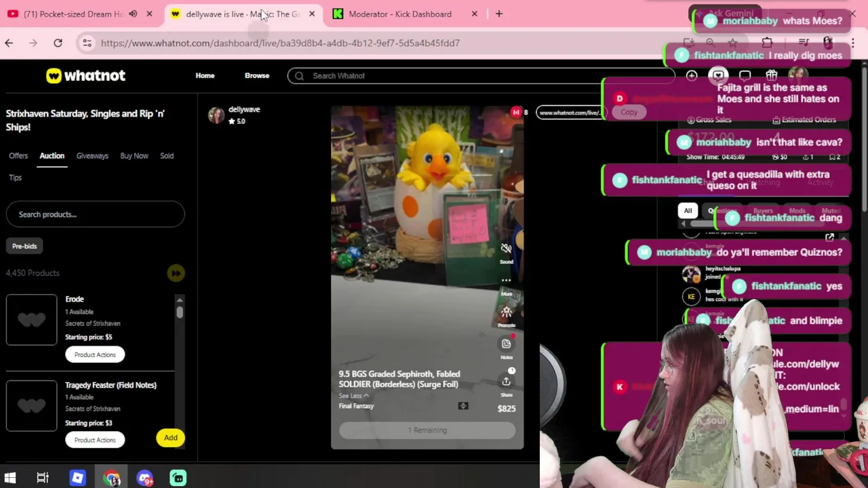Click Product Actions for Erode
Image resolution: width=868 pixels, height=488 pixels.
(x=95, y=354)
